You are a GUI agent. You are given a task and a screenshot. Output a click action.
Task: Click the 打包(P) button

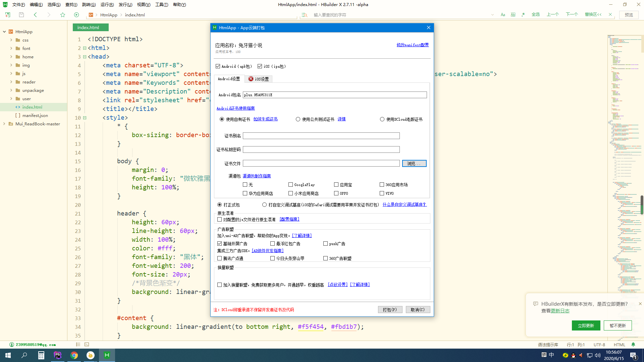coord(390,310)
